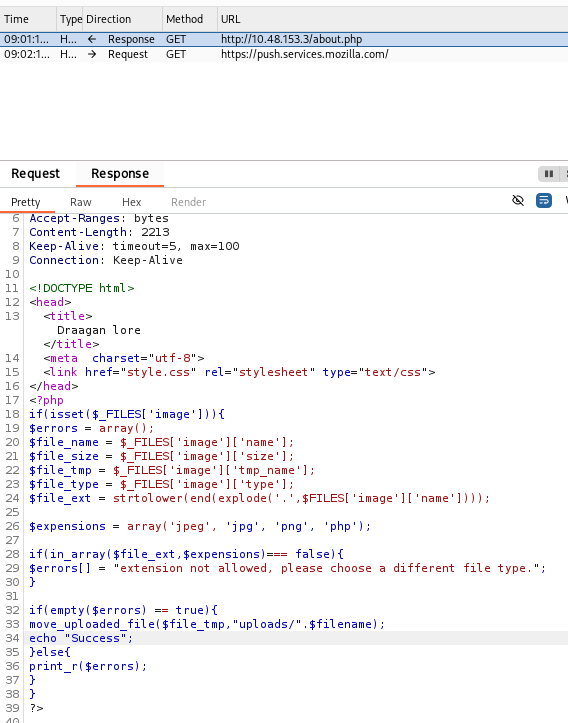568x723 pixels.
Task: Click the $expensions array line
Action: [x=200, y=526]
